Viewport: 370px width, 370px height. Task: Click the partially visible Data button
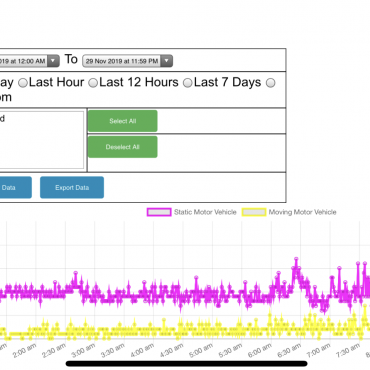(x=16, y=187)
